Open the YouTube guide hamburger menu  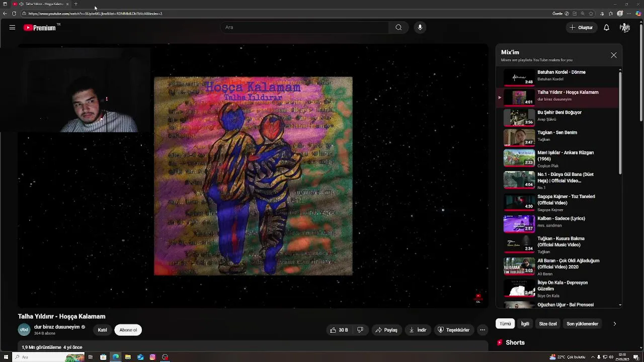coord(12,28)
